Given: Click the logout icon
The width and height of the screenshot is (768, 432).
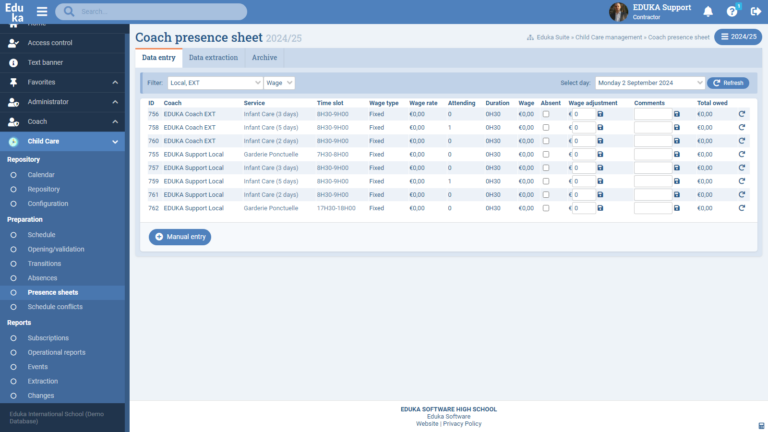Looking at the screenshot, I should coord(755,12).
